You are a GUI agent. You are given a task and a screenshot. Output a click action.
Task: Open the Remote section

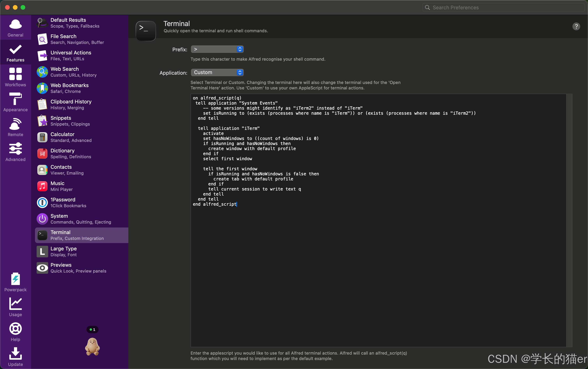(x=15, y=127)
